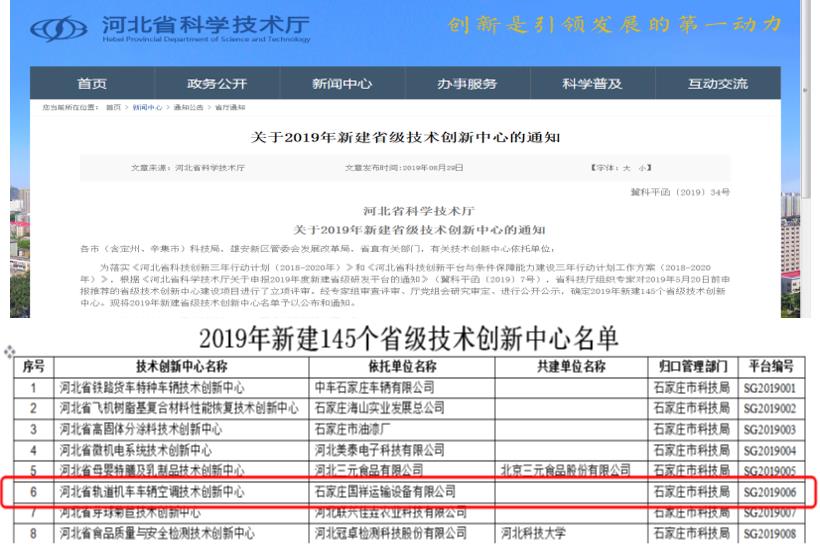This screenshot has height=546, width=820.
Task: Open the 互动交流 navigation tab
Action: [716, 84]
